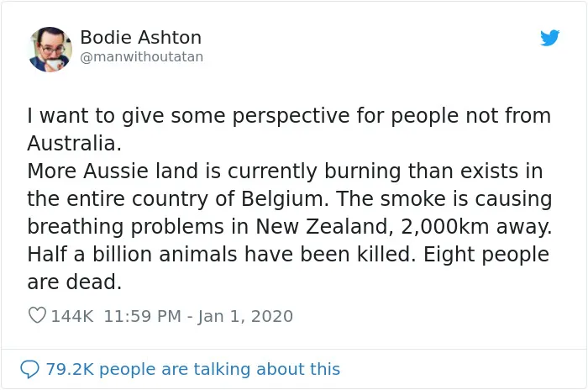
Task: Open Bodie Ashton's profile picture
Action: coord(50,50)
